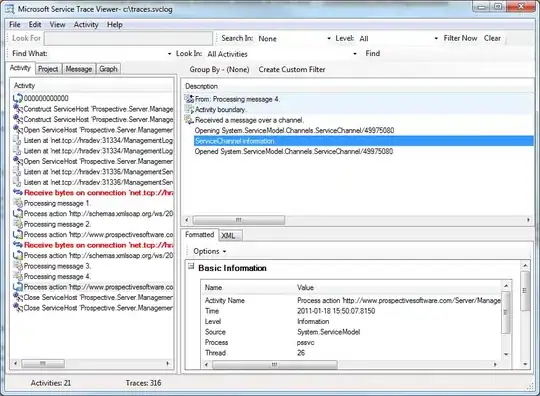This screenshot has height=396, width=540.
Task: Click the icon next to 'From: Processing message 4.'
Action: 189,99
